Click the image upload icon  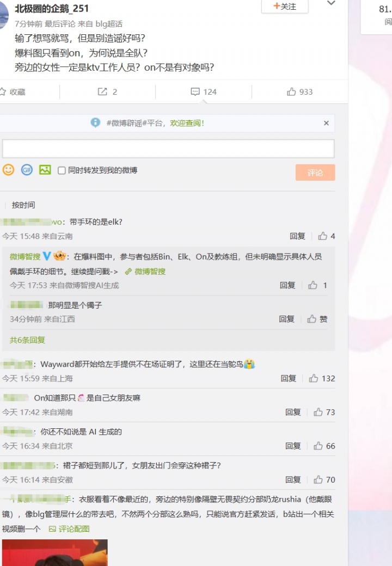(x=45, y=170)
